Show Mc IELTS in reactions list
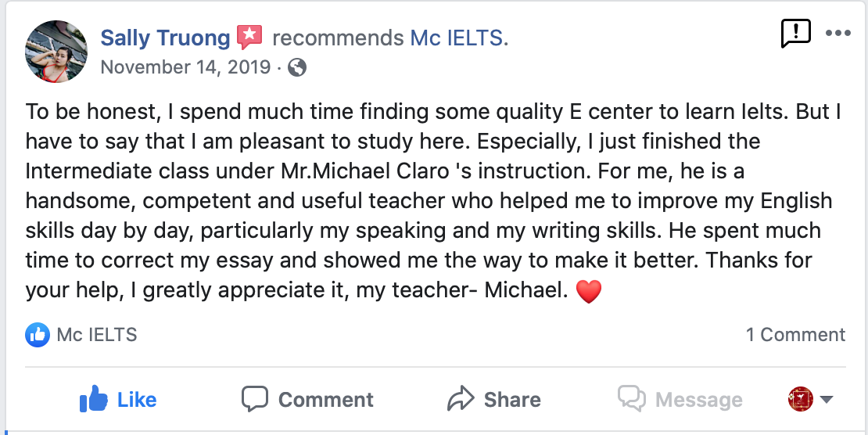The height and width of the screenshot is (435, 868). pos(97,335)
